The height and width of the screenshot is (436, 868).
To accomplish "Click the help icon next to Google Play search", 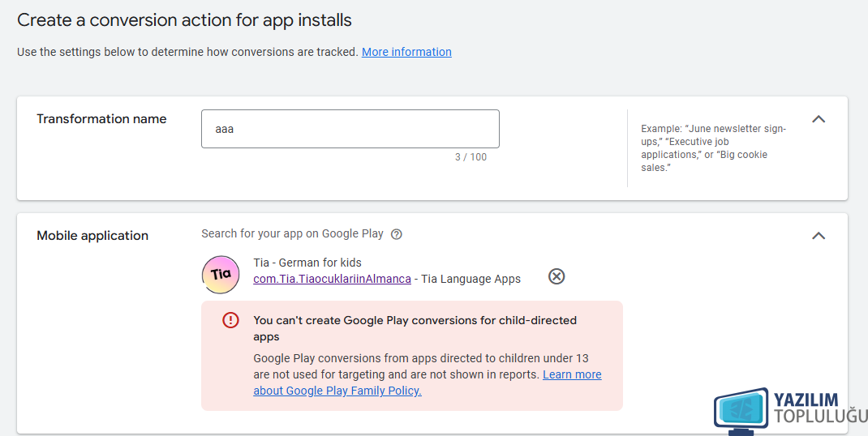I will point(397,234).
